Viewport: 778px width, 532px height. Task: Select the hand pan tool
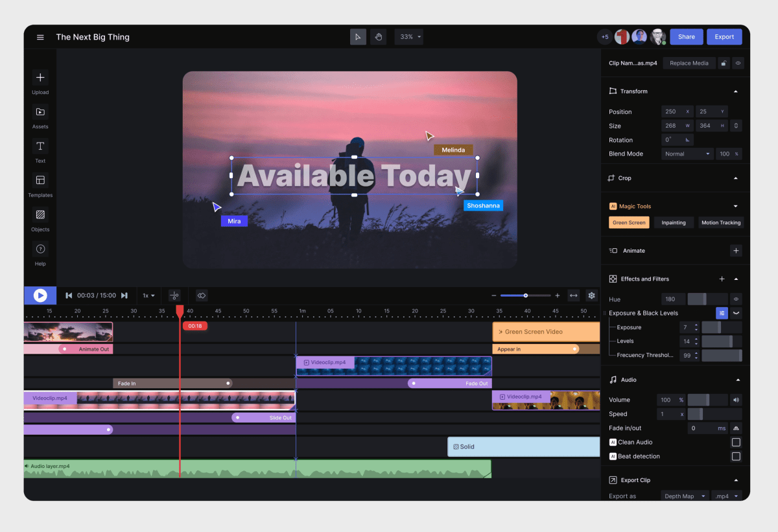tap(378, 37)
